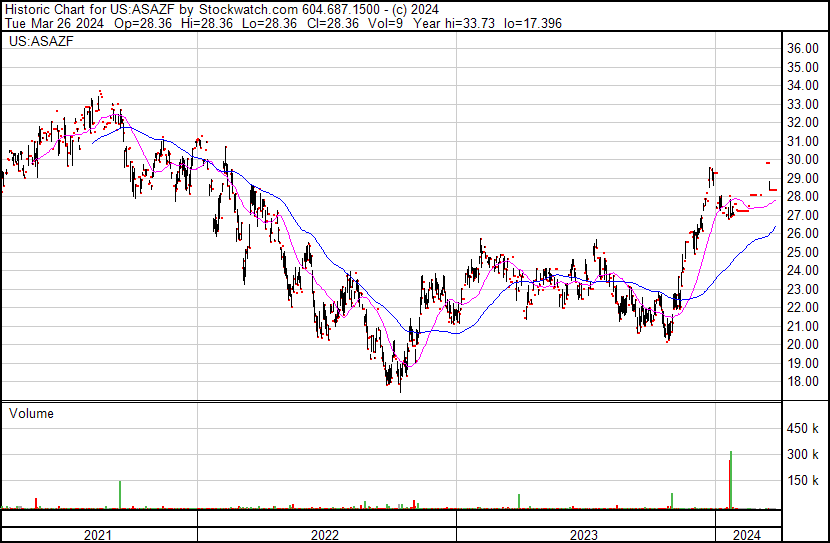The height and width of the screenshot is (543, 830).
Task: Click the tallest green volume bar in 2024
Action: click(x=731, y=480)
